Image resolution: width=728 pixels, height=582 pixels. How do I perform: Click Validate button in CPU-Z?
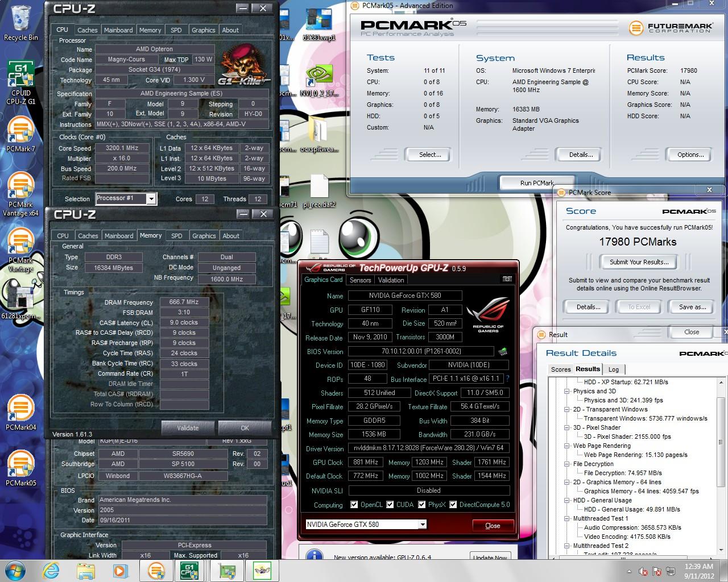188,428
